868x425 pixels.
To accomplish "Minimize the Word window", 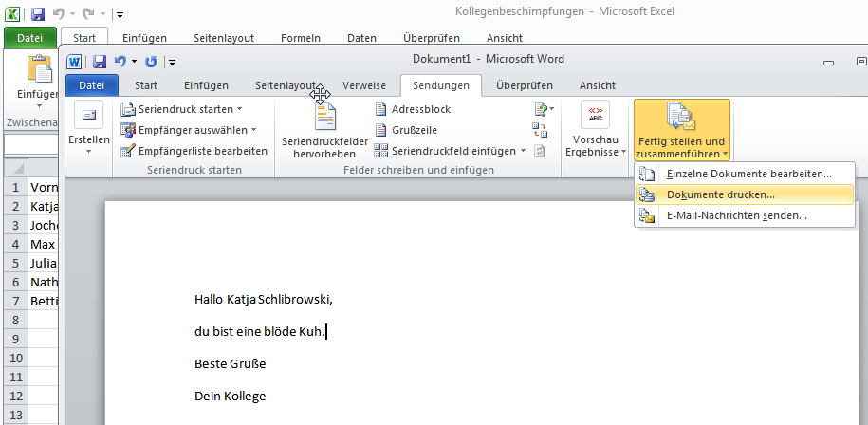I will pos(828,62).
